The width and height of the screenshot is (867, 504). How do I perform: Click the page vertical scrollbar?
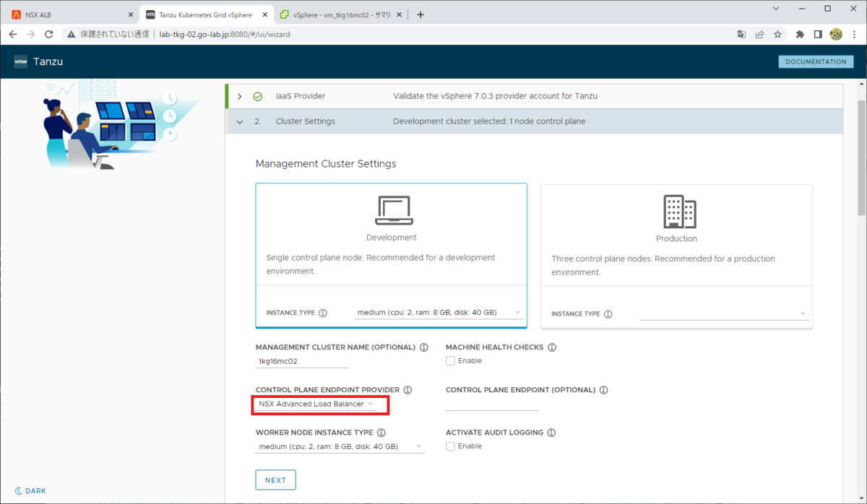(861, 159)
